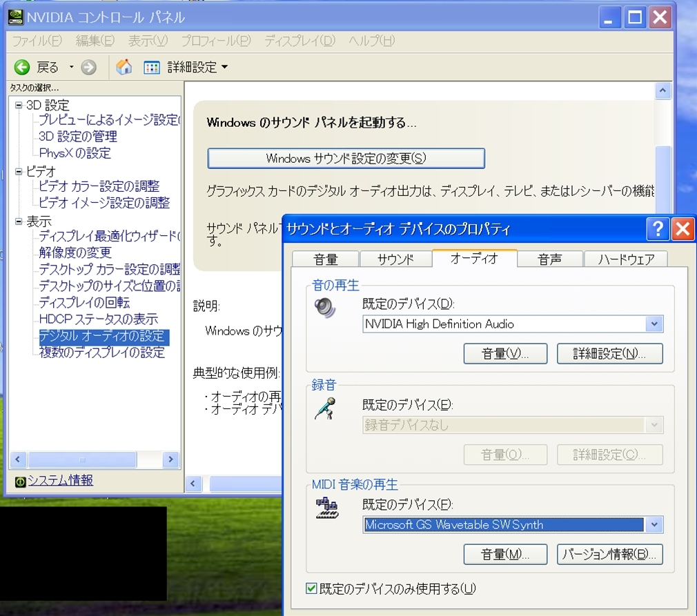
Task: Click main pane horizontal scrollbar left arrow
Action: click(x=193, y=484)
